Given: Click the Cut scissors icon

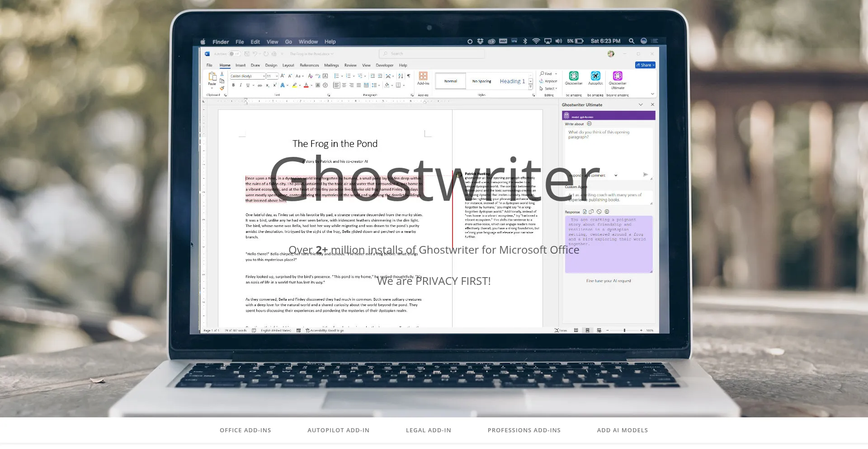Looking at the screenshot, I should (x=222, y=74).
